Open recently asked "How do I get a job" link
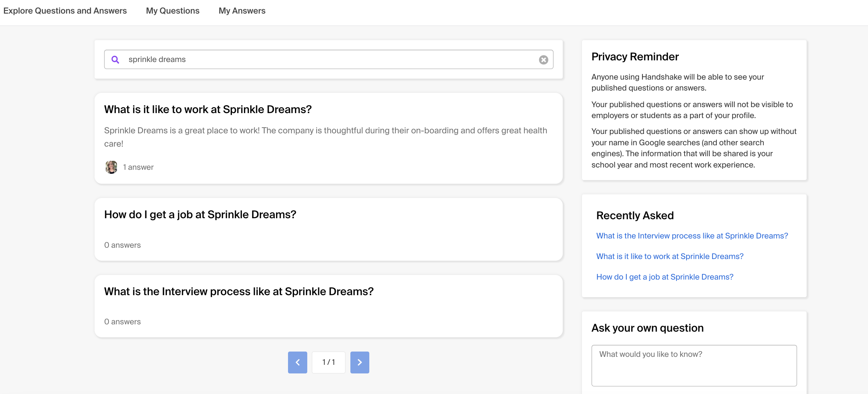868x394 pixels. 665,277
